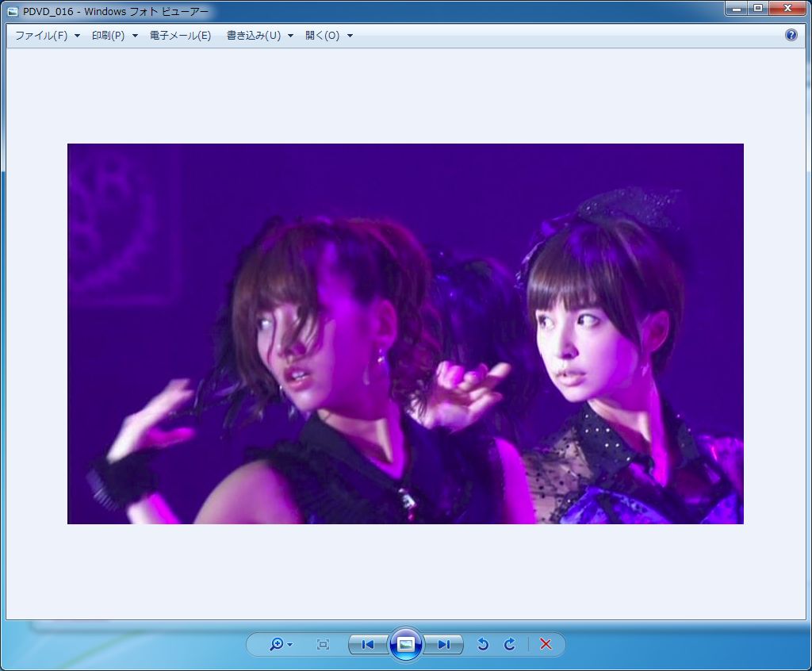The image size is (812, 671).
Task: Open the 書き込み(U) menu
Action: click(x=254, y=35)
